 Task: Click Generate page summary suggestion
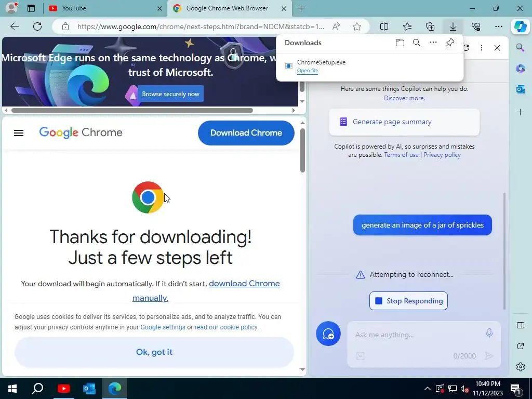pos(404,122)
